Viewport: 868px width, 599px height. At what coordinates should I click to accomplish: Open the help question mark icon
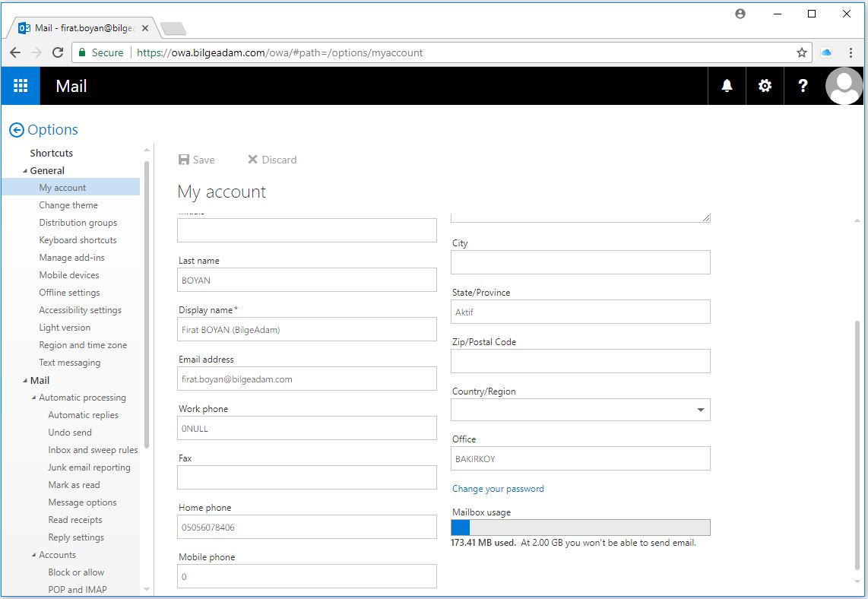(x=803, y=86)
